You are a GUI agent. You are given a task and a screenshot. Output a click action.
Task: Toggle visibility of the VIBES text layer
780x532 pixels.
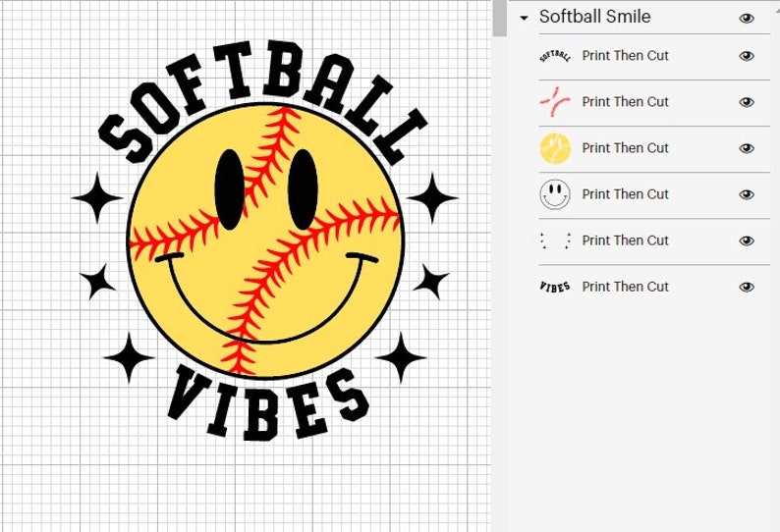(x=747, y=287)
